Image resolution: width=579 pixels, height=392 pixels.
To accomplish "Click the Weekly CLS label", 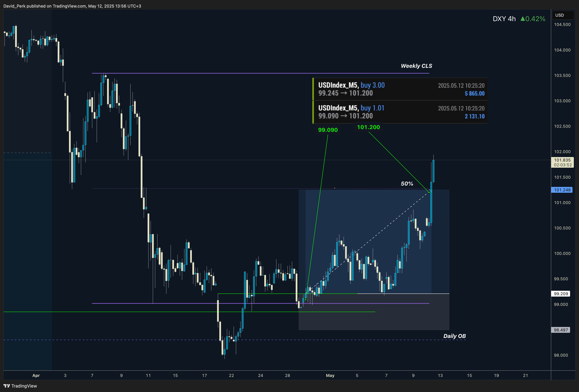I will pyautogui.click(x=416, y=66).
